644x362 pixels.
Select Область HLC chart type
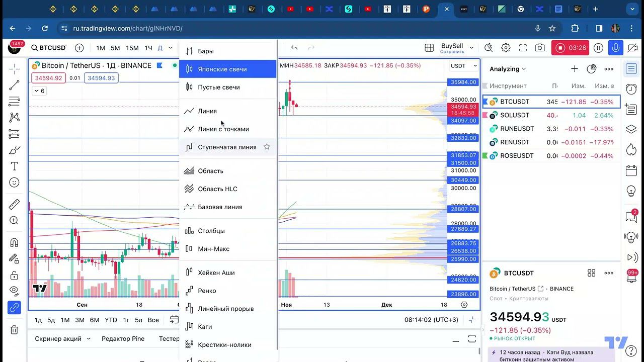[x=227, y=189]
